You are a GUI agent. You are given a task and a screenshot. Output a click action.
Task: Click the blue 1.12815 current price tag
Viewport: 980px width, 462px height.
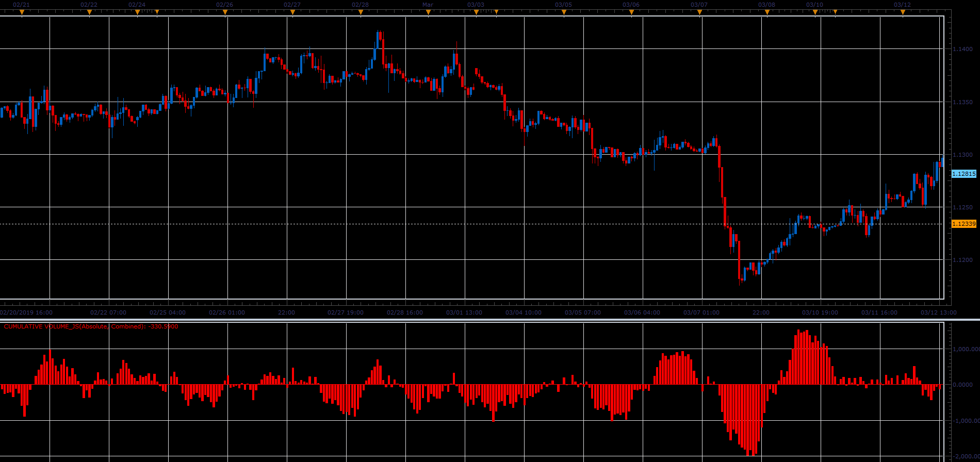[x=963, y=174]
